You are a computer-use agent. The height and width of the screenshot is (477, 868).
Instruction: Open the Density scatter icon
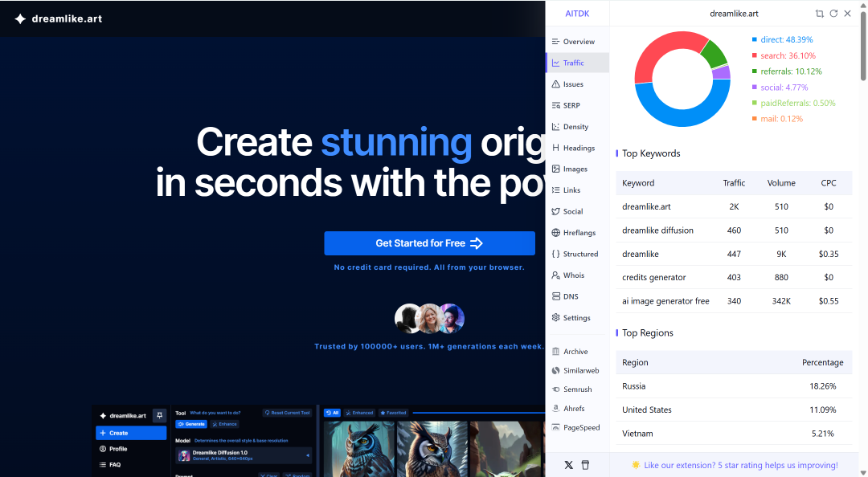pyautogui.click(x=556, y=127)
